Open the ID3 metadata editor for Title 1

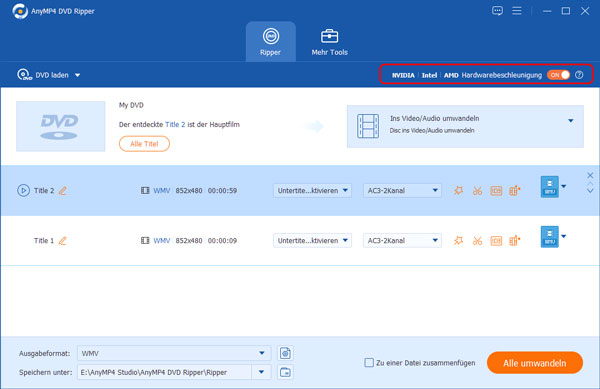point(496,241)
